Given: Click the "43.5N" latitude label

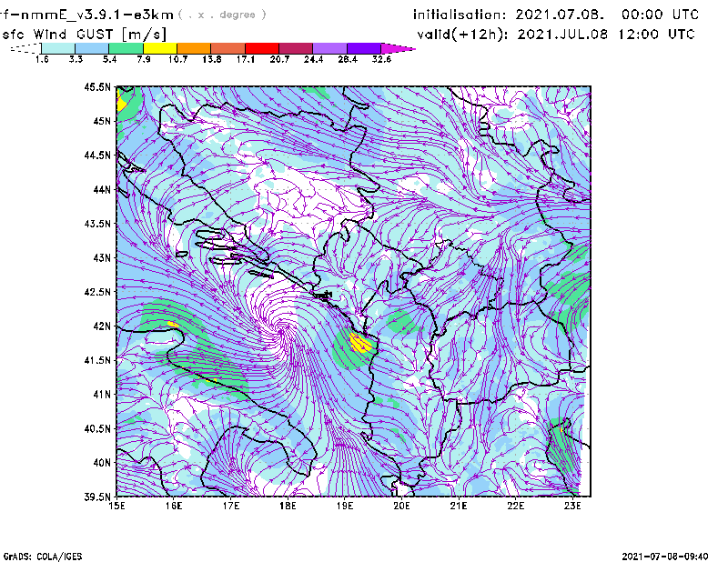Looking at the screenshot, I should pyautogui.click(x=97, y=224).
